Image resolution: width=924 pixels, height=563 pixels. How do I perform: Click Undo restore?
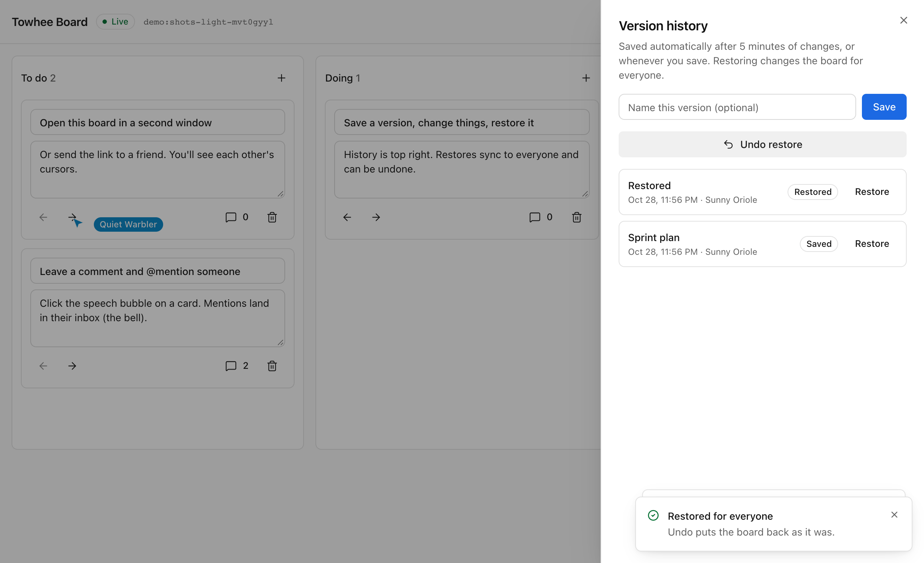pos(762,144)
